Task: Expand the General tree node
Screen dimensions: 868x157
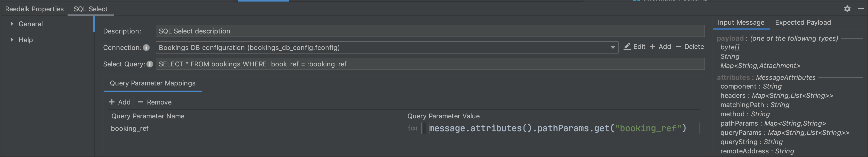Action: [12, 24]
